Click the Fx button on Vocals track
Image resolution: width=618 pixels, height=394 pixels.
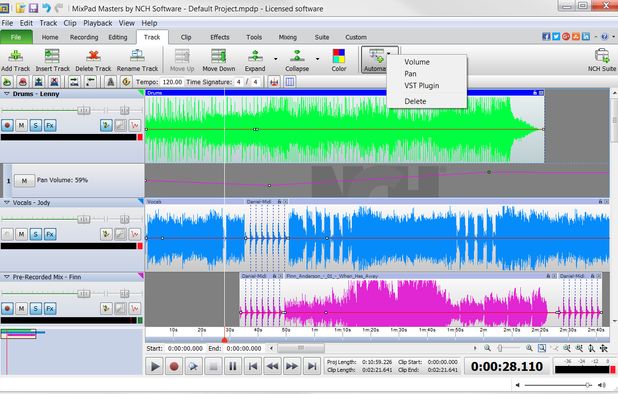50,234
